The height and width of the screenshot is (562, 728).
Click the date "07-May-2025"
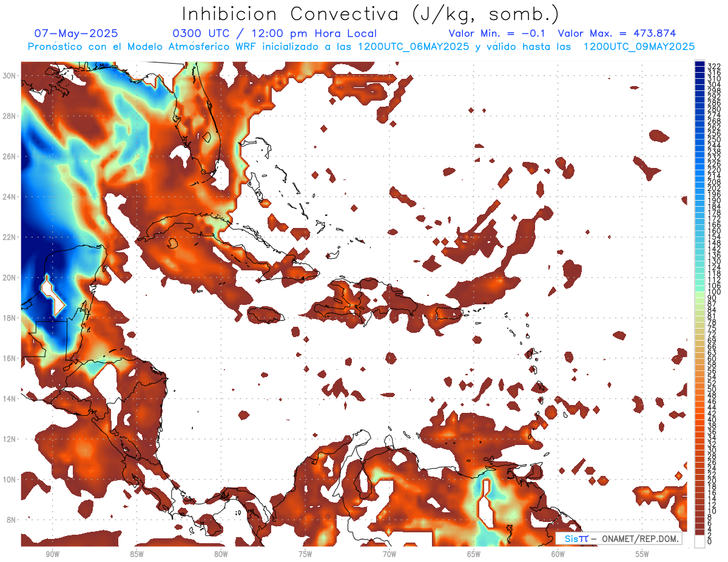(x=76, y=33)
